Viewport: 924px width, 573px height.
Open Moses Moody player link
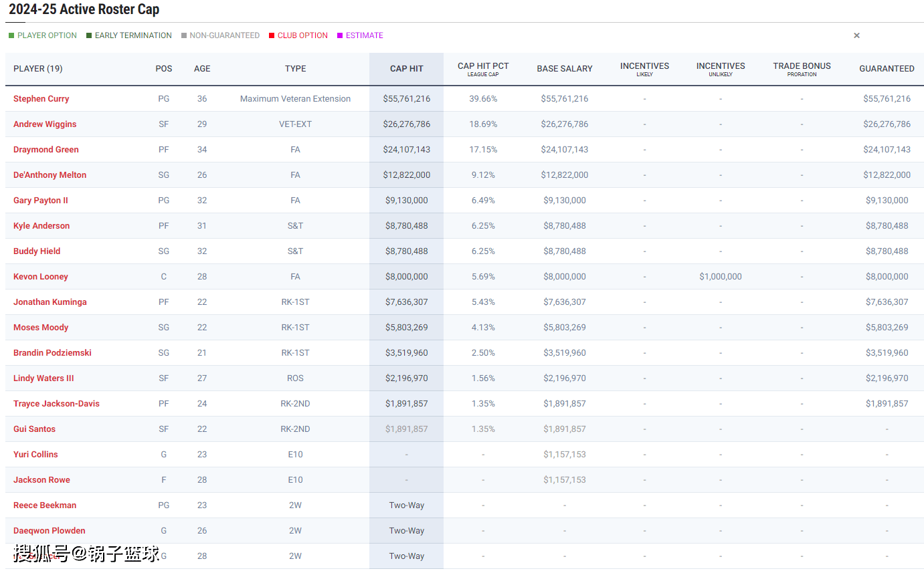[41, 327]
